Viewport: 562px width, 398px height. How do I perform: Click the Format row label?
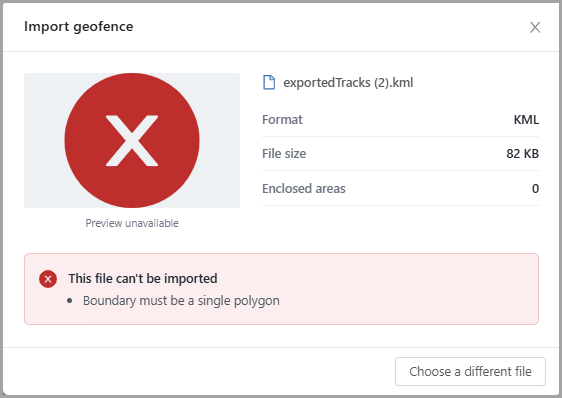click(282, 119)
